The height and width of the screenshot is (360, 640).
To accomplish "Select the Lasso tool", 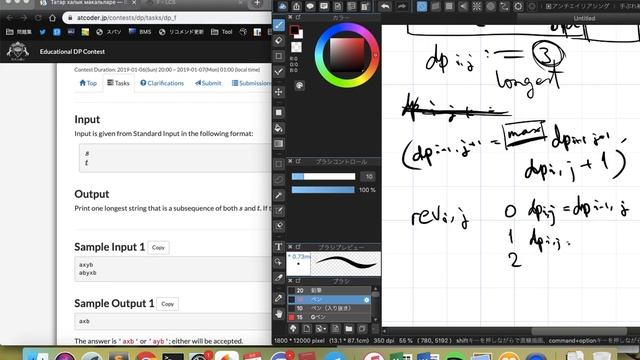I will click(279, 180).
